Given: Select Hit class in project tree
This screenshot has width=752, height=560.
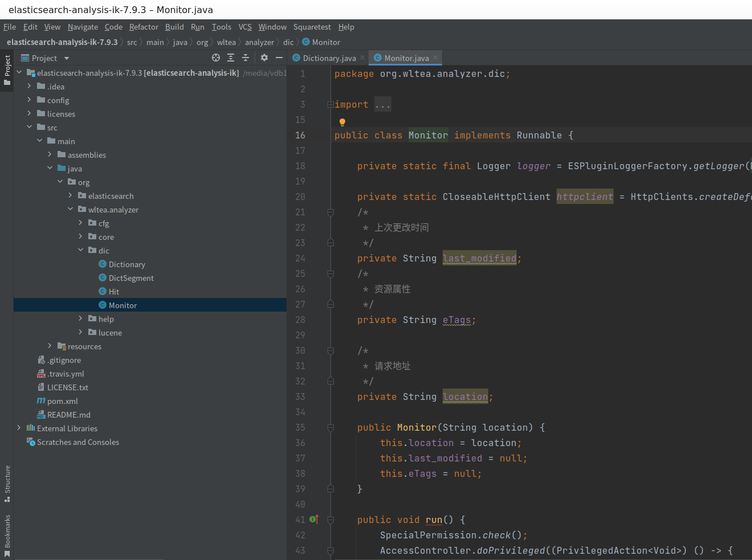Looking at the screenshot, I should pos(113,292).
